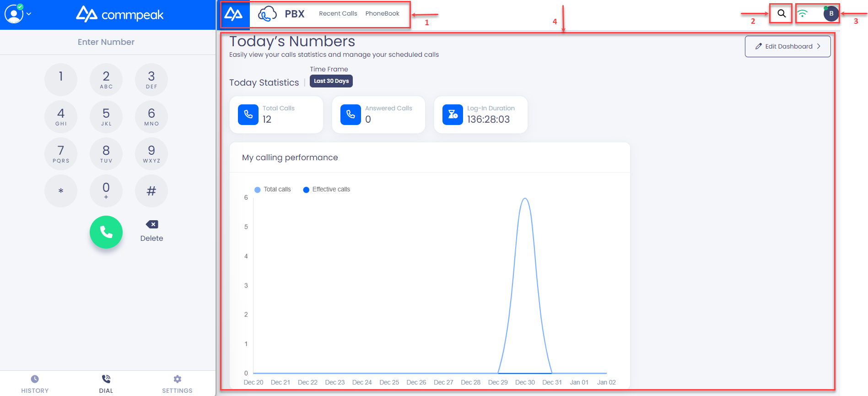Expand the status chevron next to avatar

[x=29, y=14]
